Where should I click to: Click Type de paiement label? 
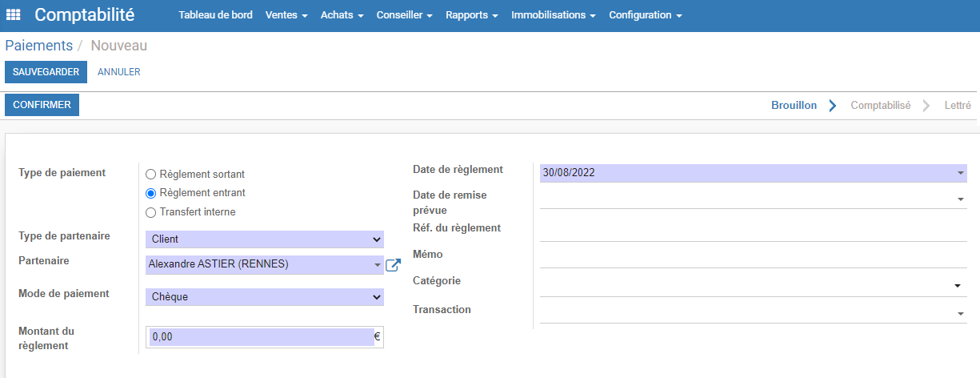click(x=62, y=172)
